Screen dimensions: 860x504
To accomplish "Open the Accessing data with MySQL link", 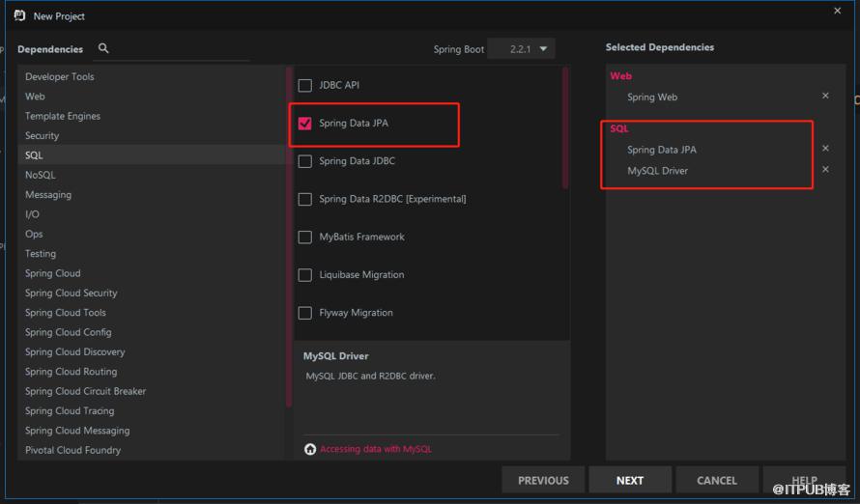I will (x=376, y=449).
